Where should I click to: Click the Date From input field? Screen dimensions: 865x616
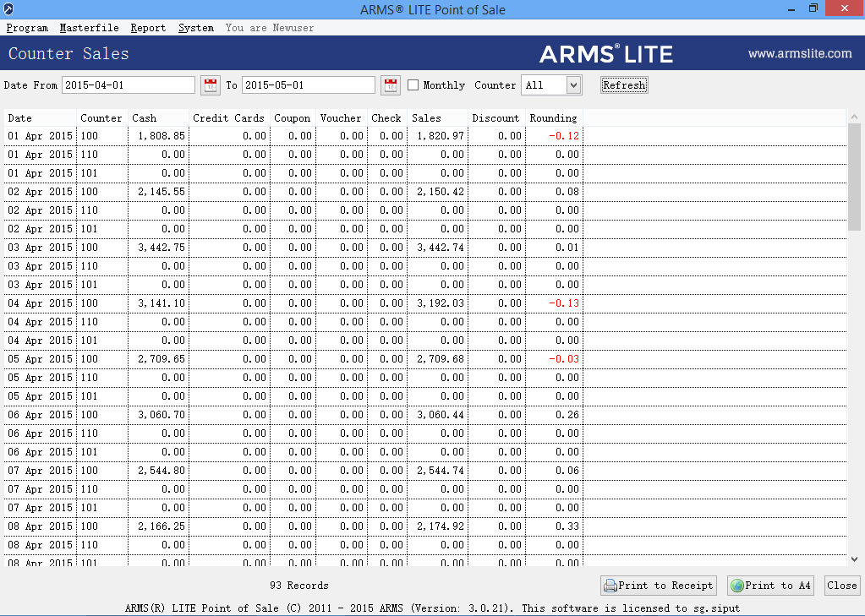(x=129, y=85)
